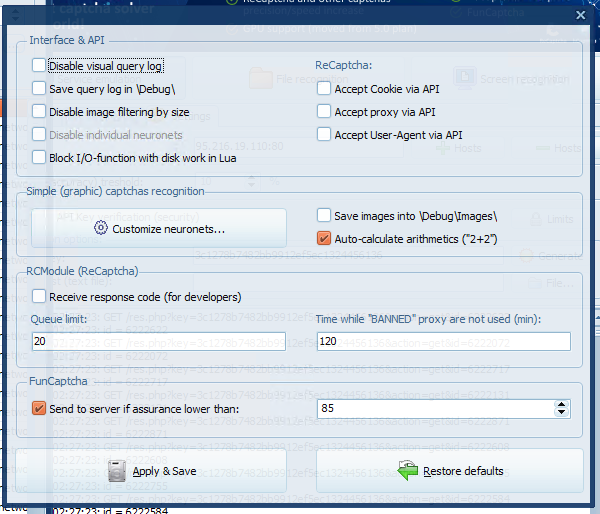Uncheck Auto-calculate arithmetics option
600x514 pixels.
click(x=324, y=239)
